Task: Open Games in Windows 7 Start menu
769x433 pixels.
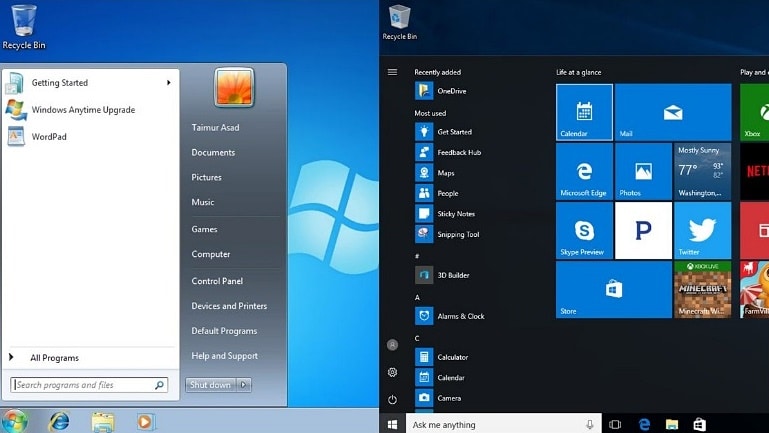Action: coord(204,229)
